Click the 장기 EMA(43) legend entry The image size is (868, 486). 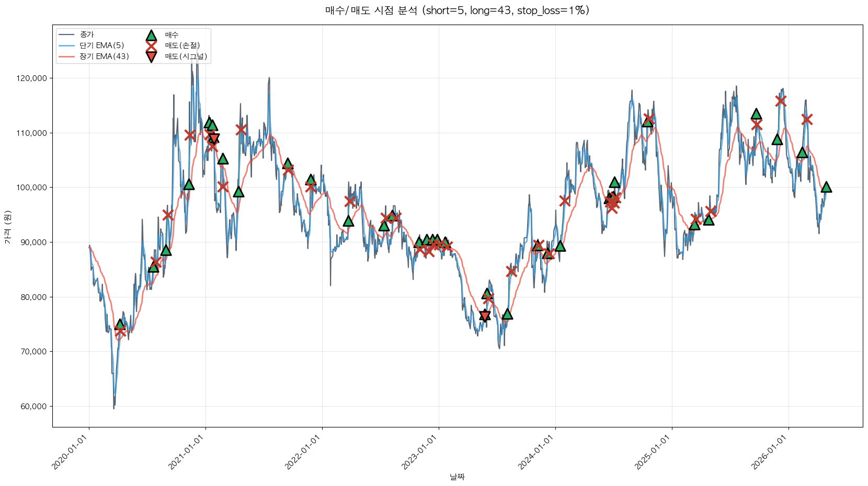click(104, 56)
